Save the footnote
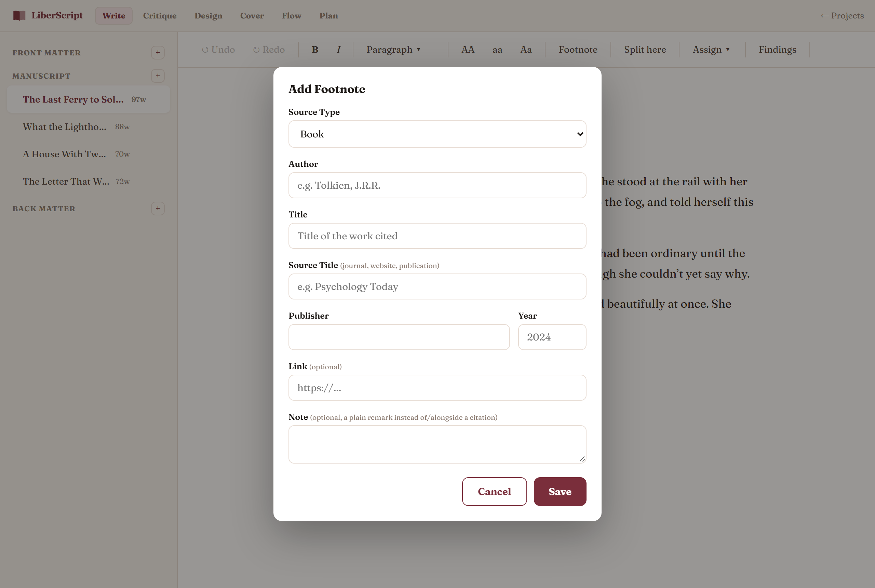Viewport: 875px width, 588px height. click(560, 492)
